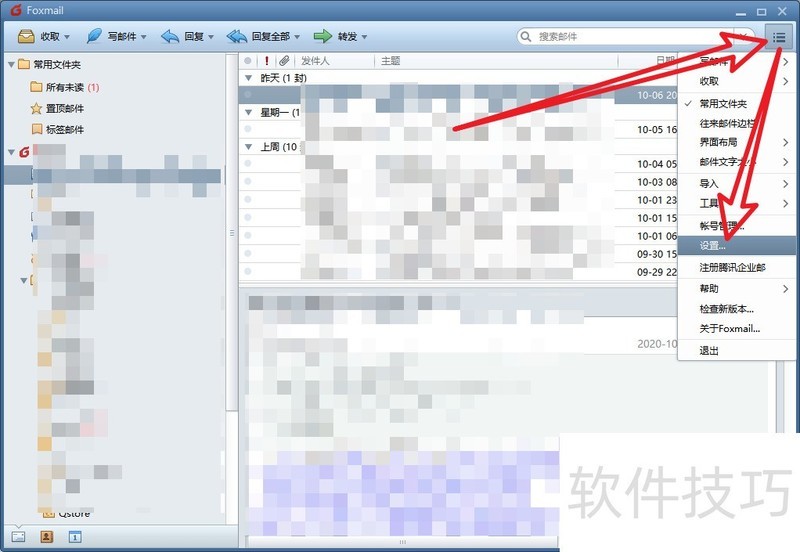Sort by the 发件人 column header
This screenshot has height=552, width=800.
[315, 61]
